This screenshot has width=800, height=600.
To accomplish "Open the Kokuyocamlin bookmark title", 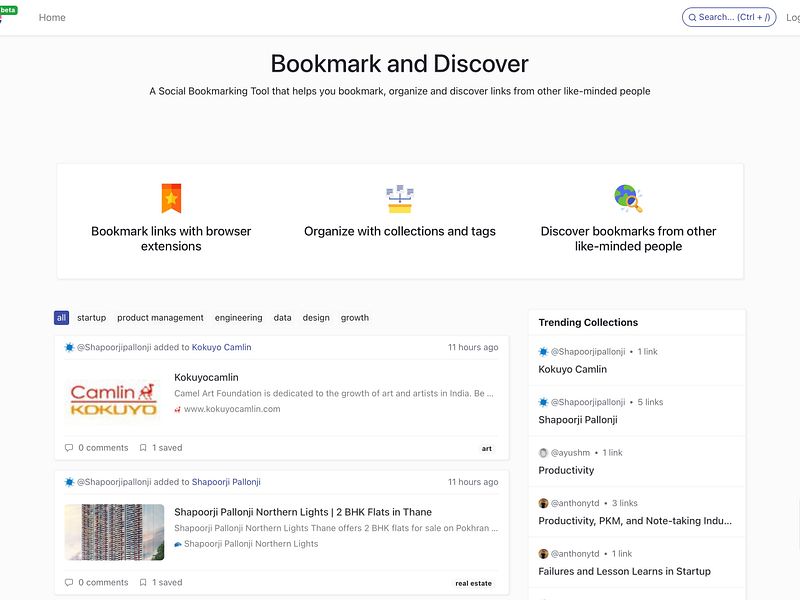I will (x=206, y=378).
